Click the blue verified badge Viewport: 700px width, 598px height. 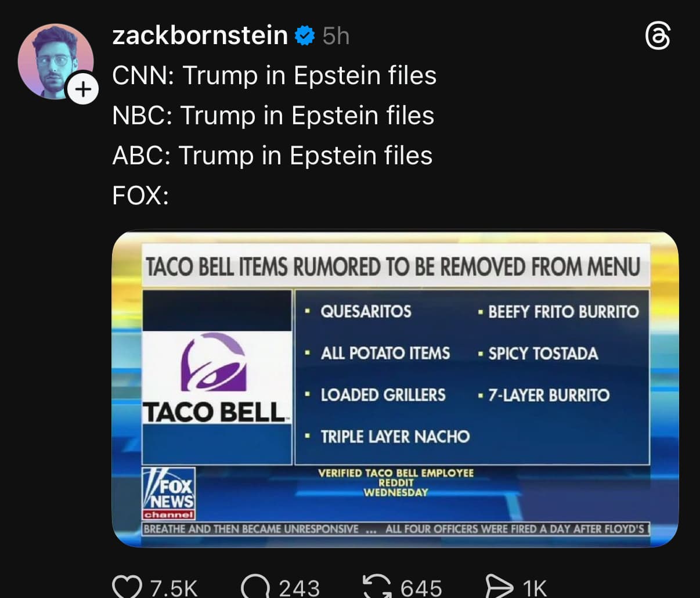(304, 36)
